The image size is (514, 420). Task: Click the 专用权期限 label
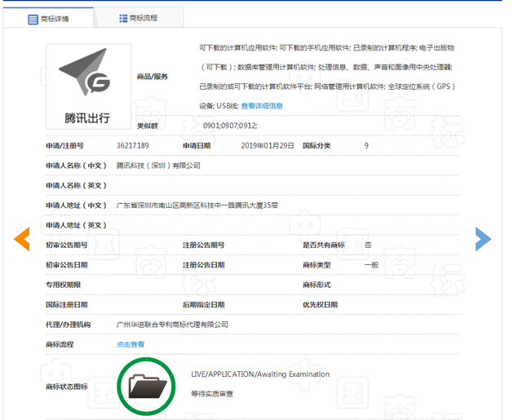pyautogui.click(x=64, y=285)
